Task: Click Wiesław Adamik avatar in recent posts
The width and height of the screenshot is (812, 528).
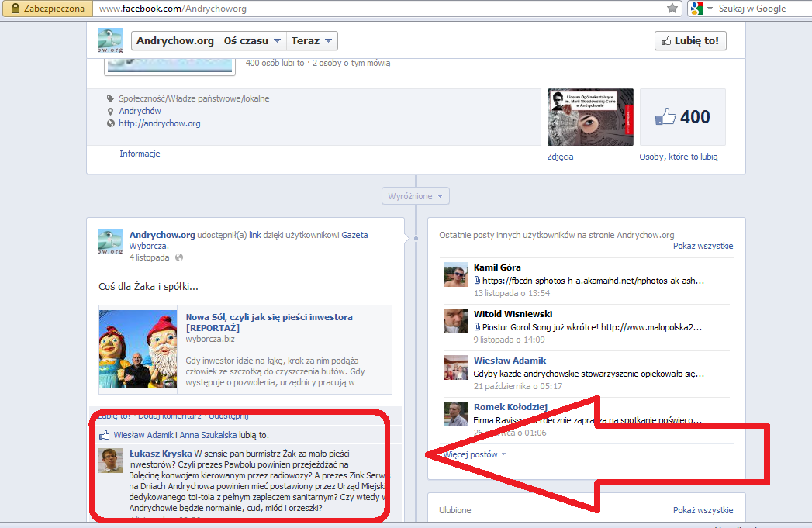Action: 456,368
